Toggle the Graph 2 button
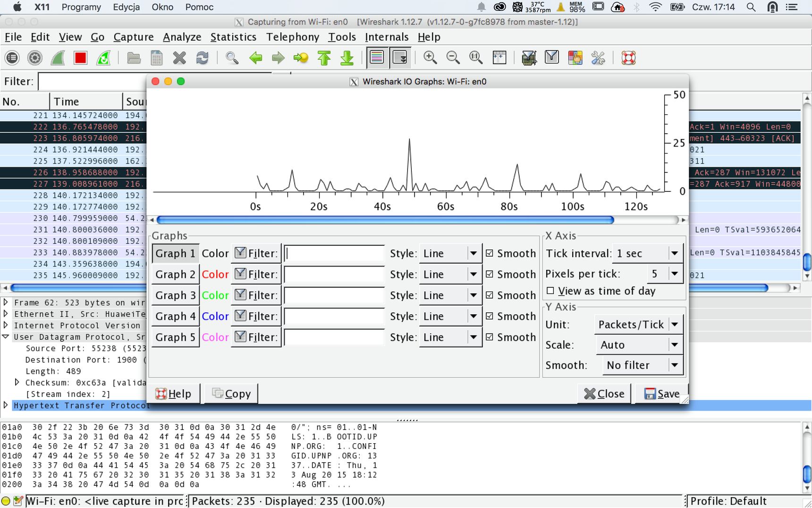This screenshot has width=812, height=508. [x=175, y=274]
